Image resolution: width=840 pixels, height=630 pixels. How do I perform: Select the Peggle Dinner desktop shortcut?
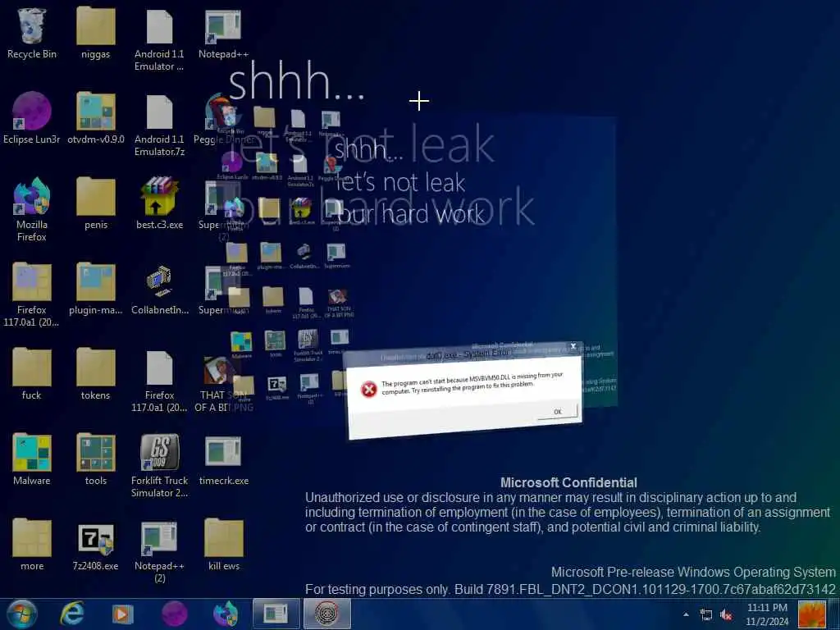[x=223, y=119]
